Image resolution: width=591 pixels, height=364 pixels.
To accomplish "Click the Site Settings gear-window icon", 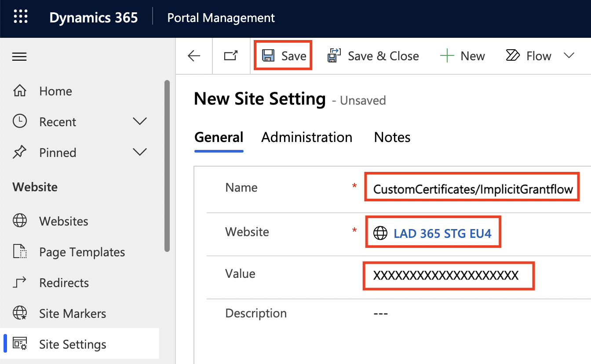I will [20, 344].
